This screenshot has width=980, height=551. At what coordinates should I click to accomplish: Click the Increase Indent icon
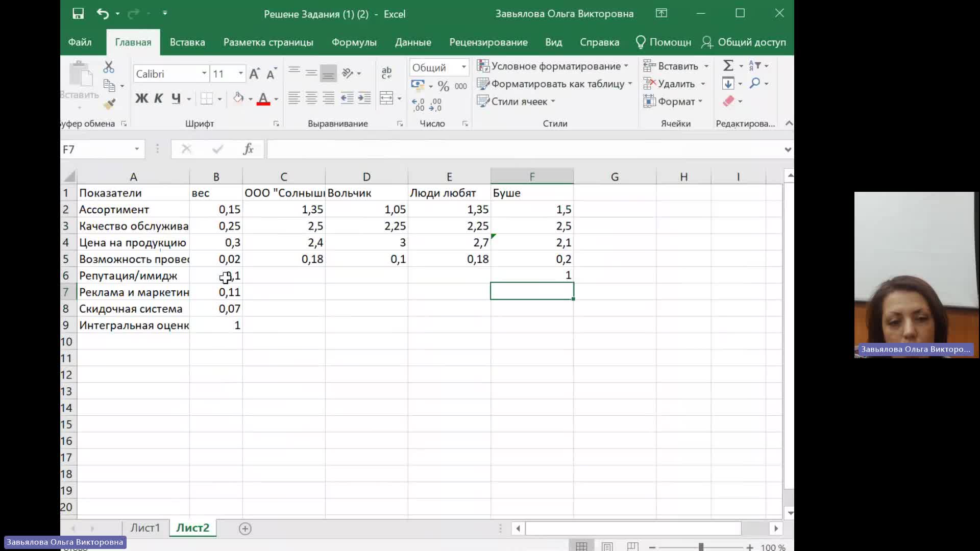click(x=364, y=98)
